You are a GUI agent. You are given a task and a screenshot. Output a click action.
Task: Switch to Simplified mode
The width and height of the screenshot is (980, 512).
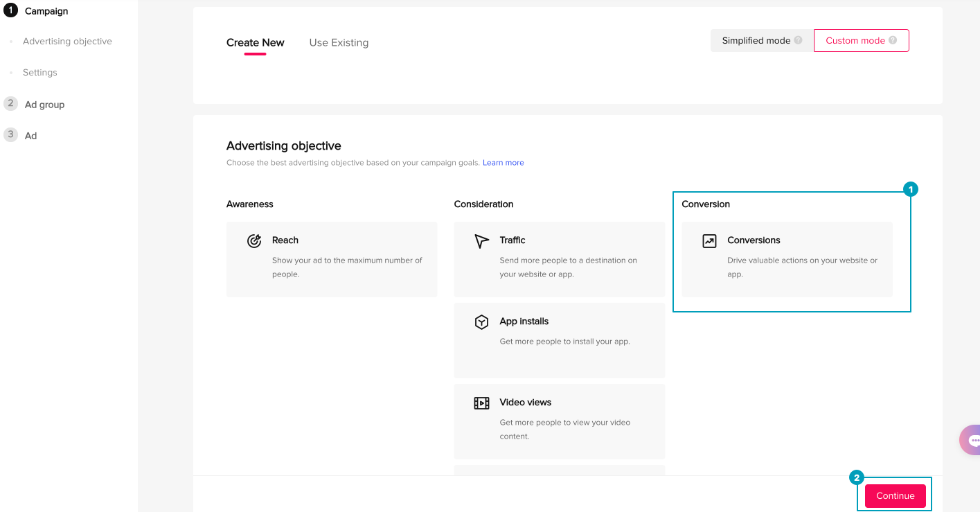tap(762, 40)
